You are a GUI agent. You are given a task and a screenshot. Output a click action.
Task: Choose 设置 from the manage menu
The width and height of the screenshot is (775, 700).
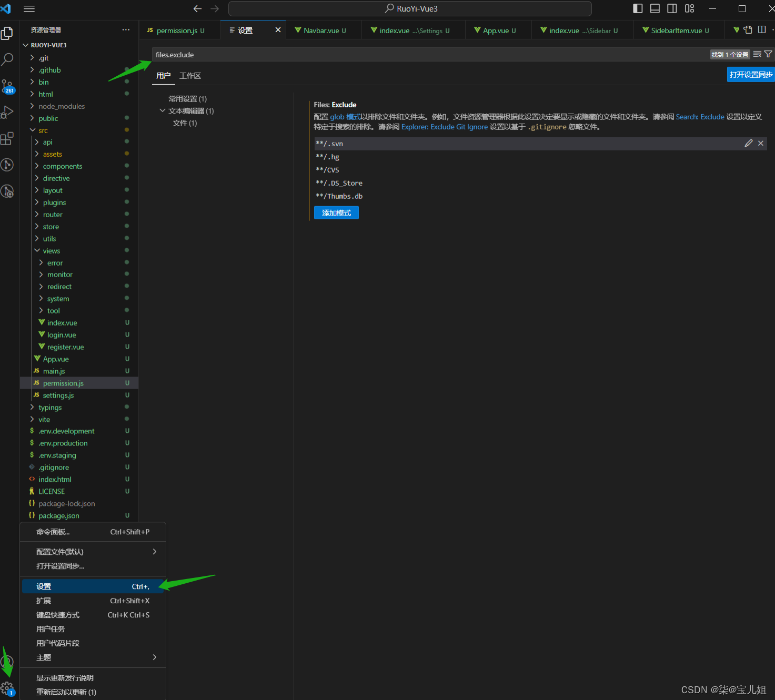coord(93,586)
